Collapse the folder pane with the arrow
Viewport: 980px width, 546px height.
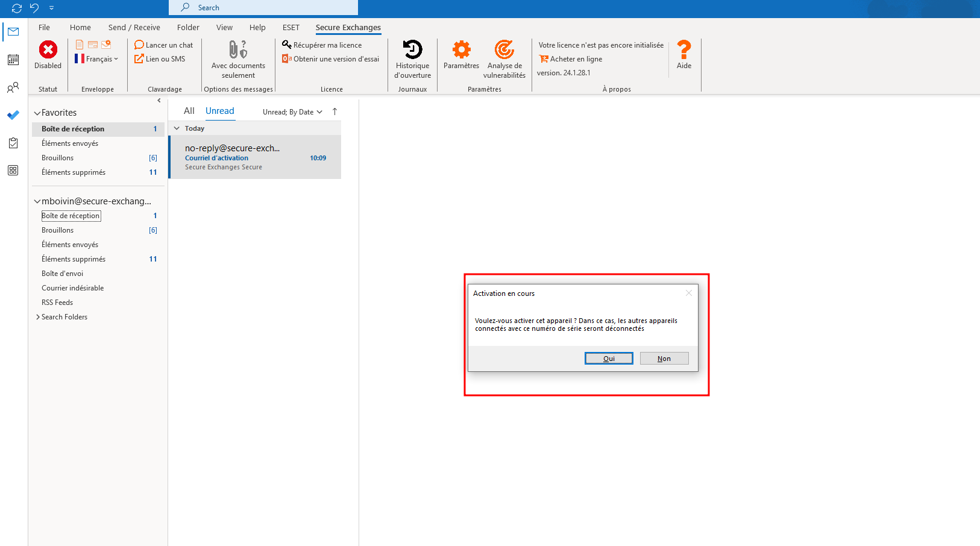point(159,101)
